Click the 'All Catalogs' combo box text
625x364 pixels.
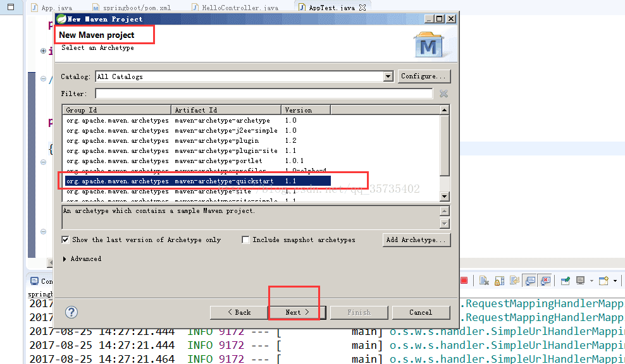[120, 76]
